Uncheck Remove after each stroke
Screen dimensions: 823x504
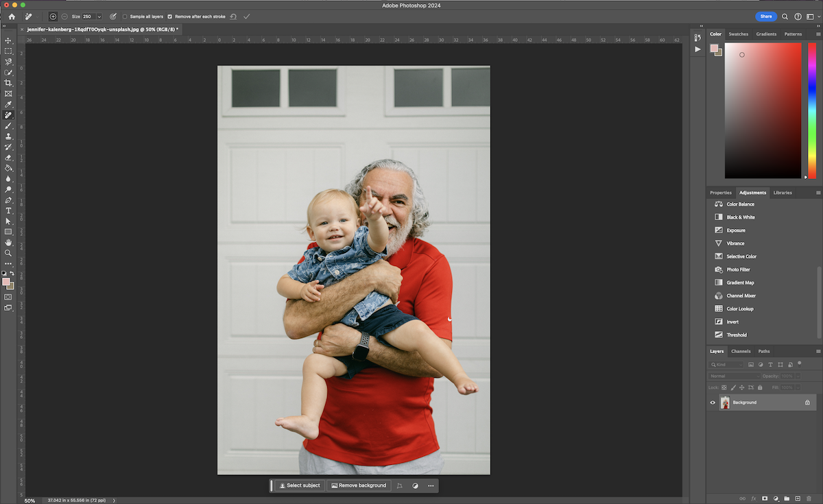(170, 16)
